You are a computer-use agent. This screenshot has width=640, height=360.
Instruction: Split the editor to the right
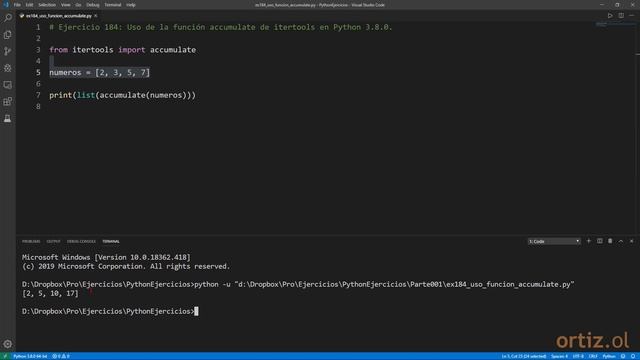pyautogui.click(x=621, y=16)
